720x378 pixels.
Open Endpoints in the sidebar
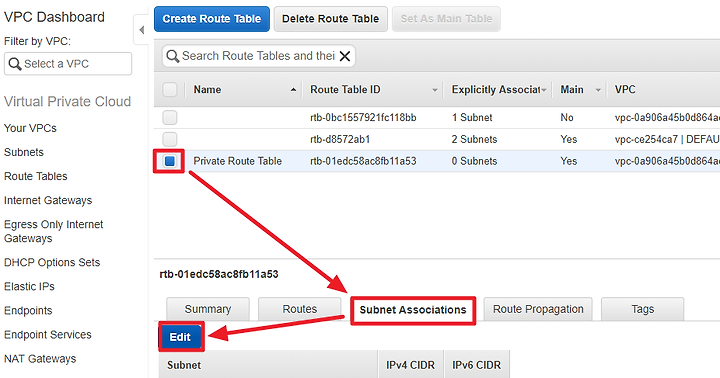tap(28, 310)
